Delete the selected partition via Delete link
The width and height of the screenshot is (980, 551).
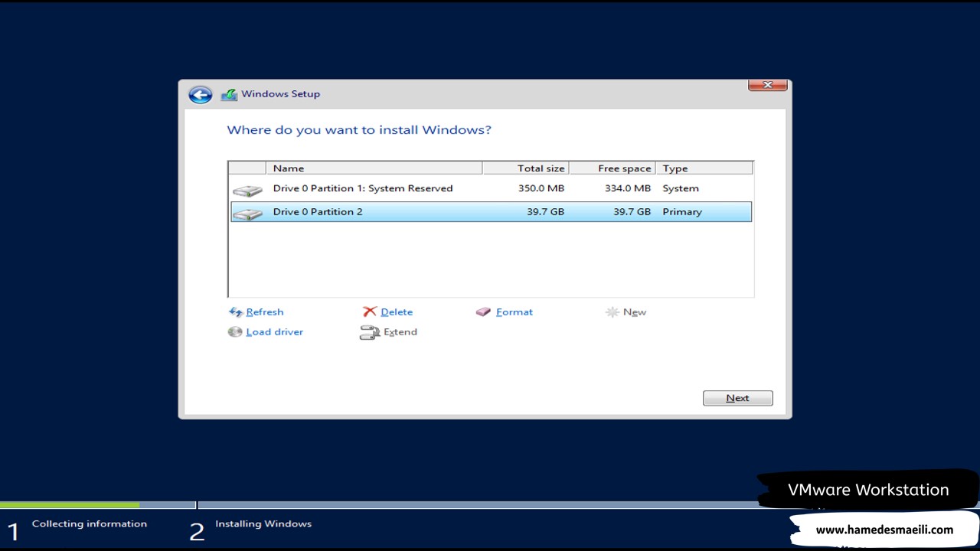pos(397,312)
